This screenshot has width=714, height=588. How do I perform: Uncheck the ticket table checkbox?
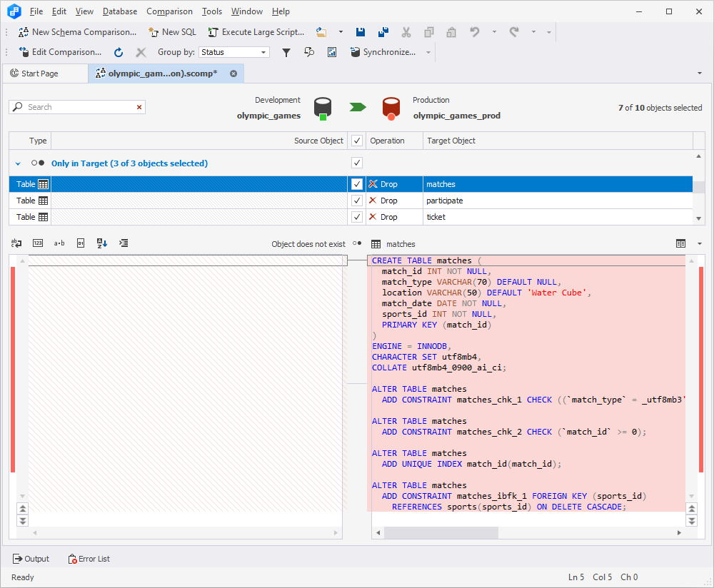pos(357,217)
